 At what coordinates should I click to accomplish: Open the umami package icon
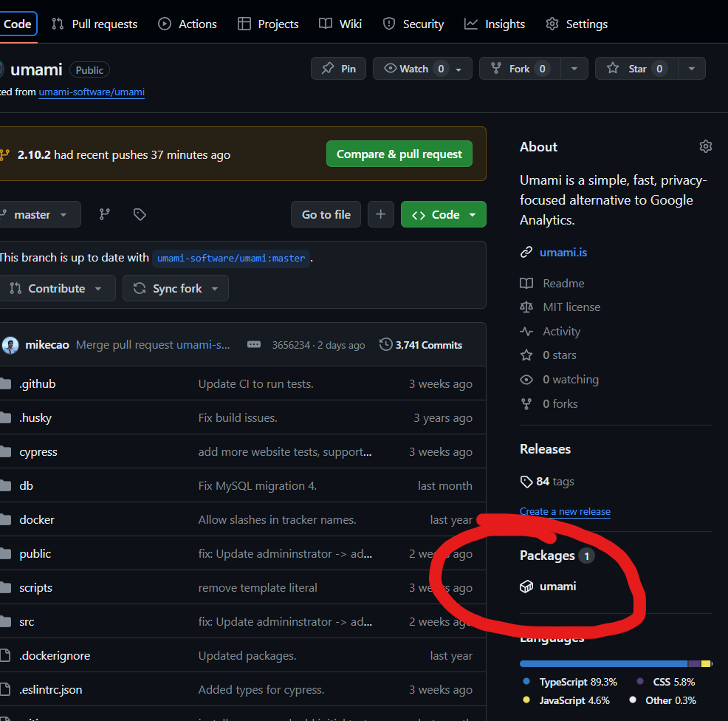[526, 587]
